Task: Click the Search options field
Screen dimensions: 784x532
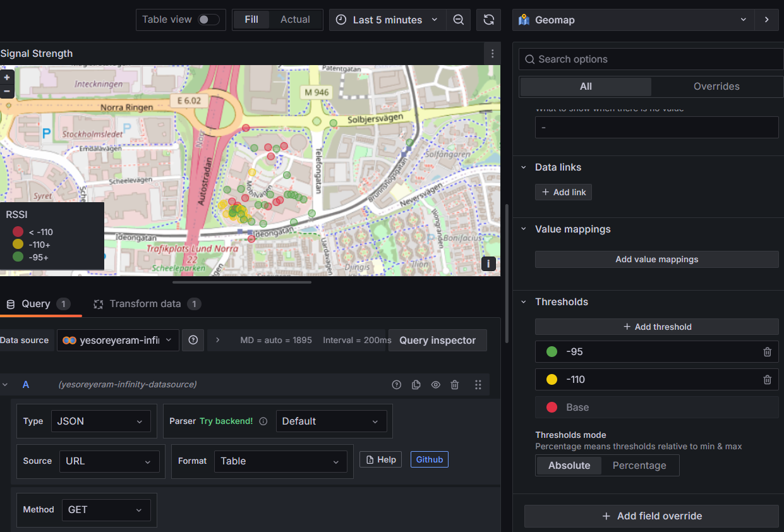Action: tap(651, 59)
